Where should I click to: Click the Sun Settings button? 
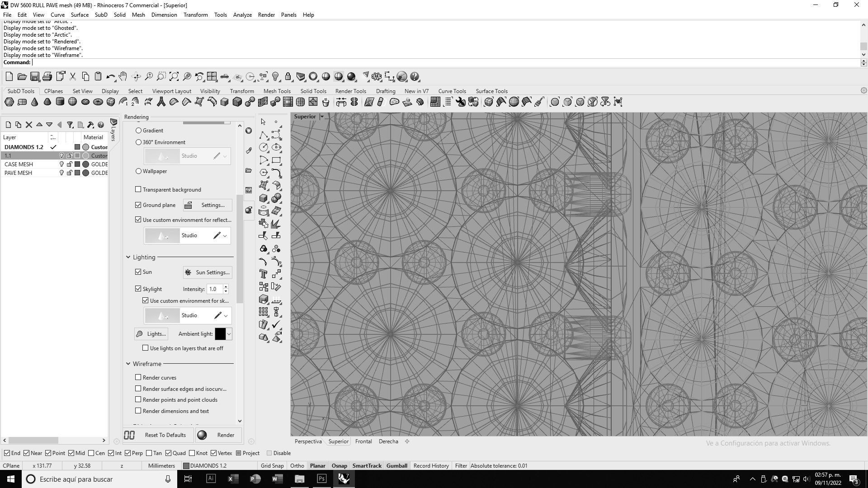208,272
